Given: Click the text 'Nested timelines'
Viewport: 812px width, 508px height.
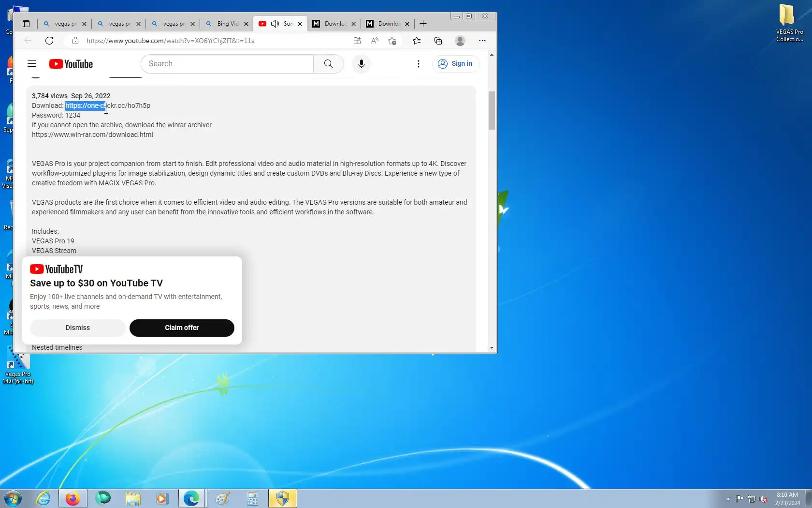Looking at the screenshot, I should click(x=57, y=347).
